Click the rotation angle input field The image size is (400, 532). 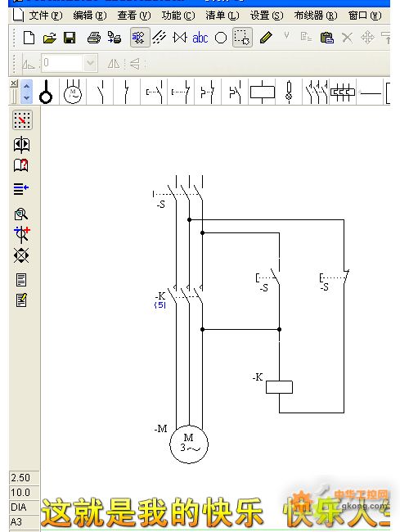point(62,63)
